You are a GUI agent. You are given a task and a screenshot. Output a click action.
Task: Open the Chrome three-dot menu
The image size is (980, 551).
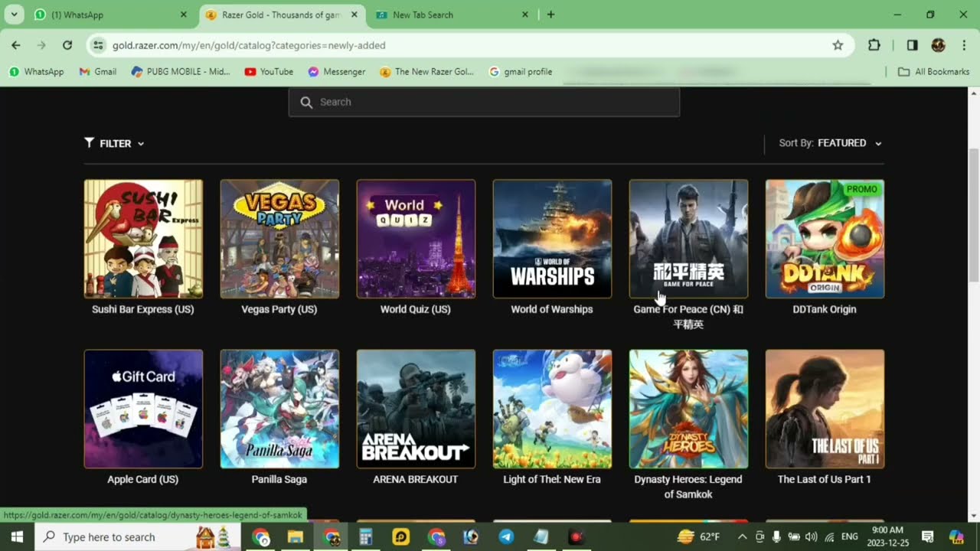pyautogui.click(x=964, y=45)
